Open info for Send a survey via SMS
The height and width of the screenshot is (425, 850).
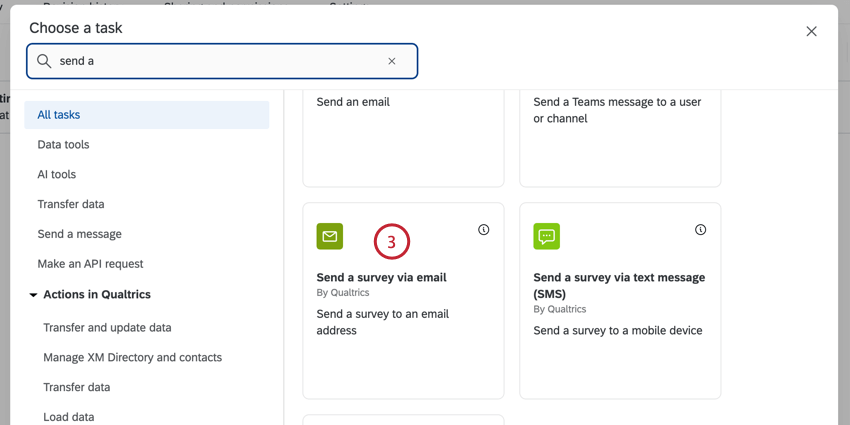pos(701,230)
